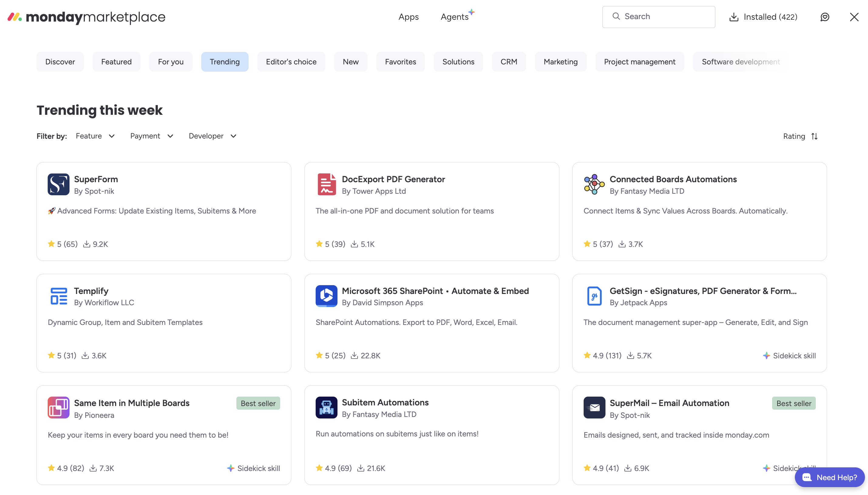
Task: Click the Microsoft 365 SharePoint icon
Action: (326, 296)
